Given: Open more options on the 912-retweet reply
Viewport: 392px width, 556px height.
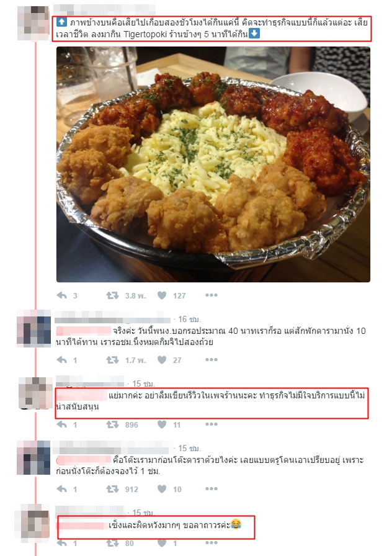Looking at the screenshot, I should [212, 488].
